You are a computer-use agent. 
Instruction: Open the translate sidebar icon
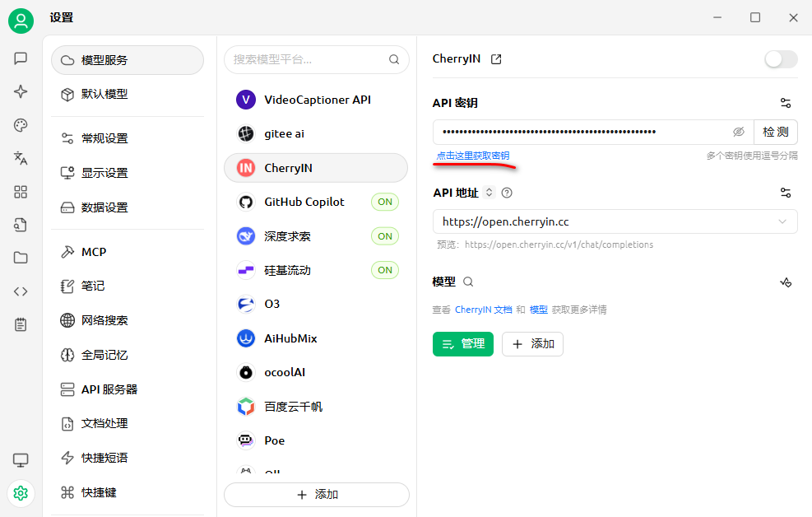[x=21, y=159]
